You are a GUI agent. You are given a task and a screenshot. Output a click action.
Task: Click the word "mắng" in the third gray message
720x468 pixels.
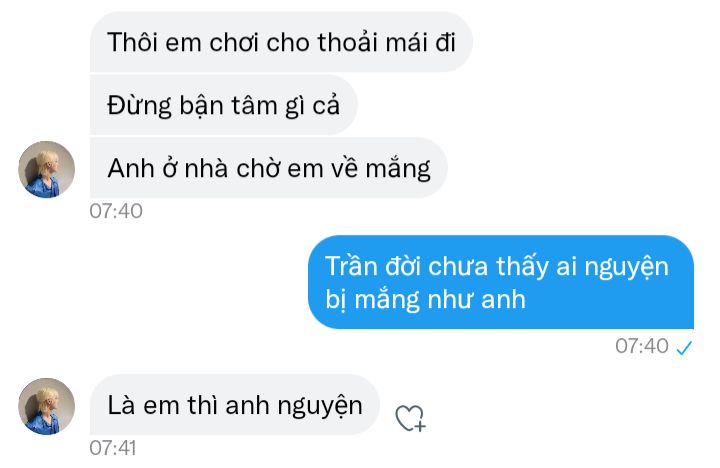coord(398,169)
